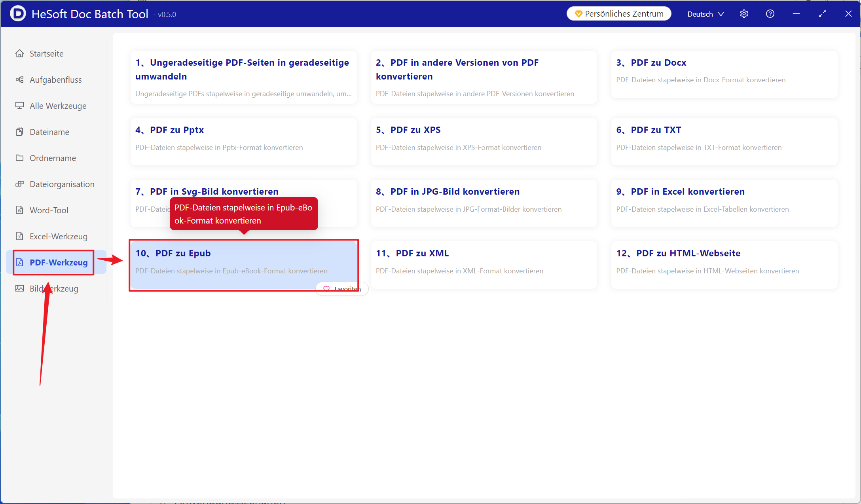Open Word-Tool in the sidebar
The image size is (861, 504).
[x=56, y=210]
